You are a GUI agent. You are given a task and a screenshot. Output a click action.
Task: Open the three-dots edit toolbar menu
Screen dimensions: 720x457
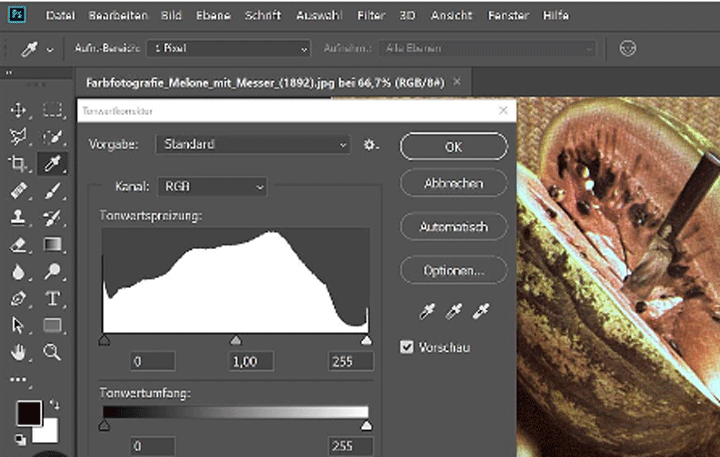18,379
